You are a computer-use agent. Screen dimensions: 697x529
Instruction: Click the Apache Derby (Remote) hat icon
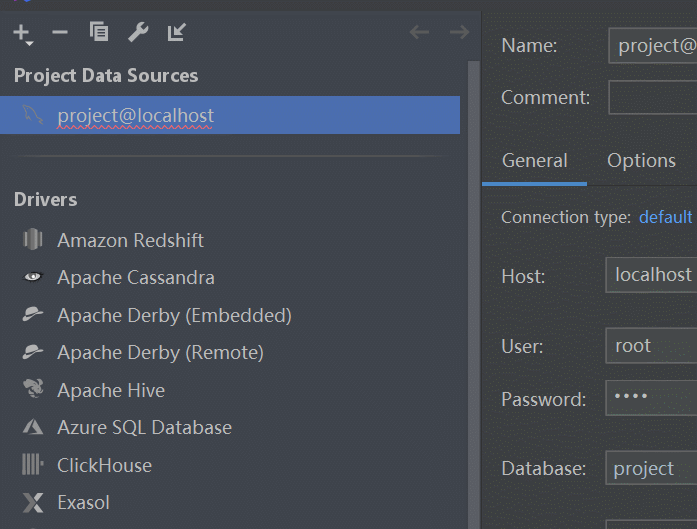click(x=33, y=352)
